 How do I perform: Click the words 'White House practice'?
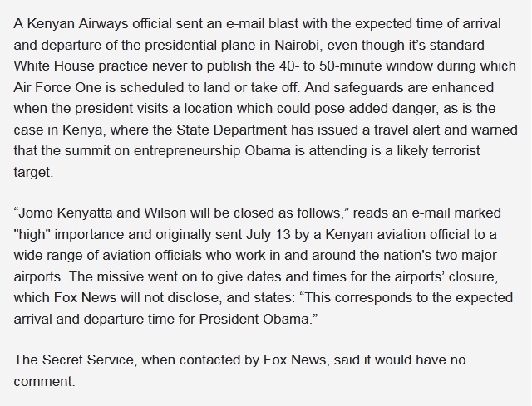click(x=81, y=66)
